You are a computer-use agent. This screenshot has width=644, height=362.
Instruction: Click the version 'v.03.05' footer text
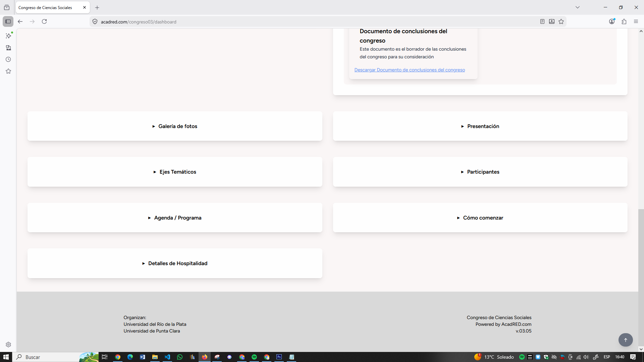pyautogui.click(x=524, y=331)
